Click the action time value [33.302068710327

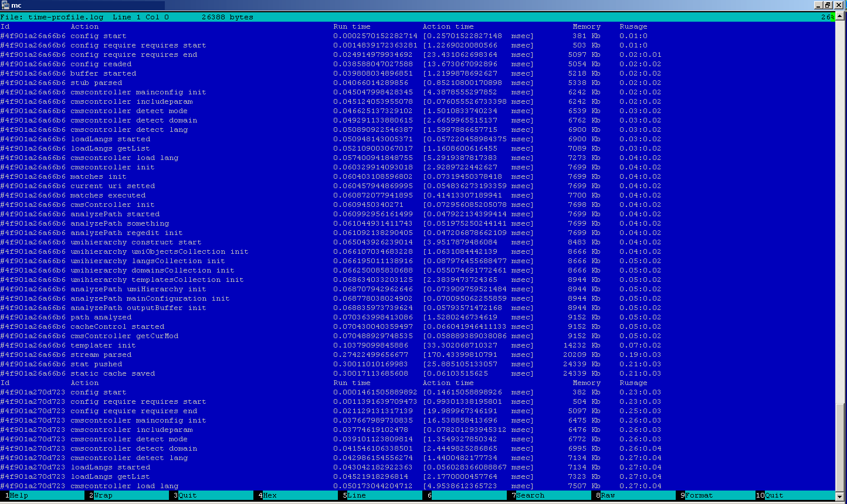(460, 345)
